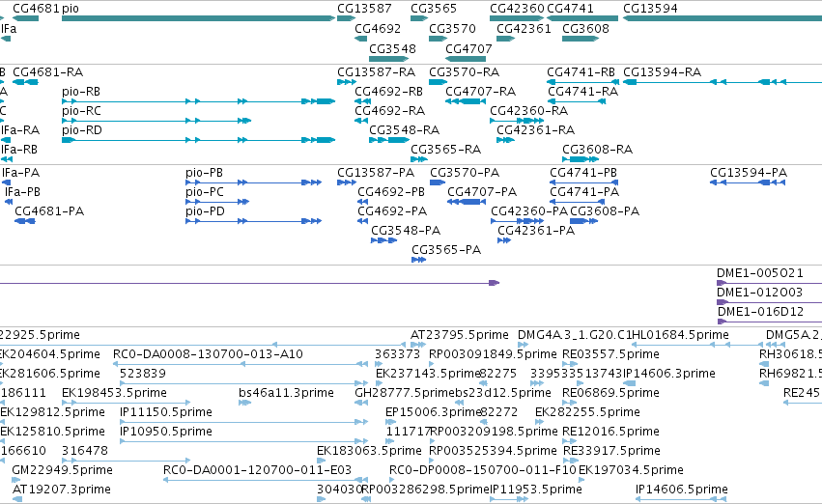Screen dimensions: 822x504
Task: Select the CG13594 gene label
Action: 651,9
